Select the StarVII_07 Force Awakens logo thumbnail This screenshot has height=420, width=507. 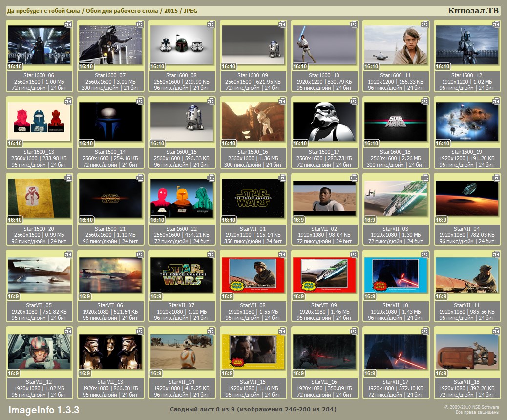click(x=182, y=275)
